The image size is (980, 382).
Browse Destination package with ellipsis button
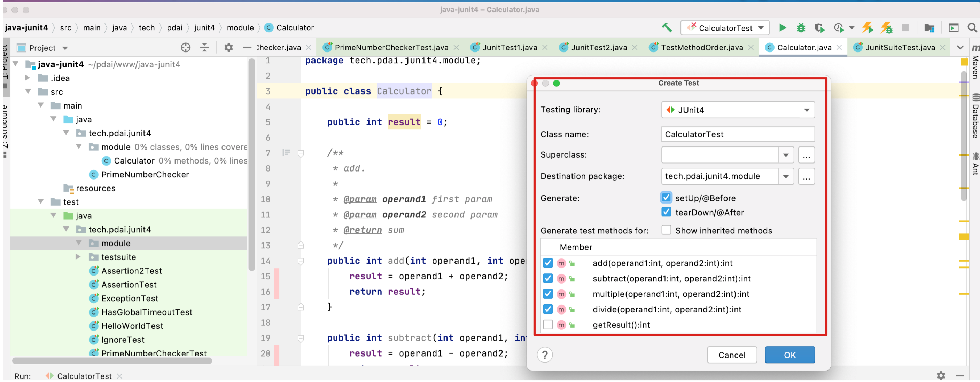point(806,177)
